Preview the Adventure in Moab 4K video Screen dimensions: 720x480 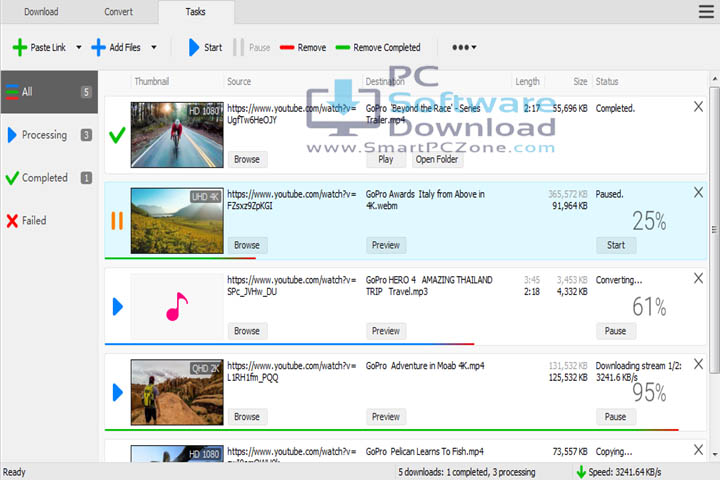(386, 417)
